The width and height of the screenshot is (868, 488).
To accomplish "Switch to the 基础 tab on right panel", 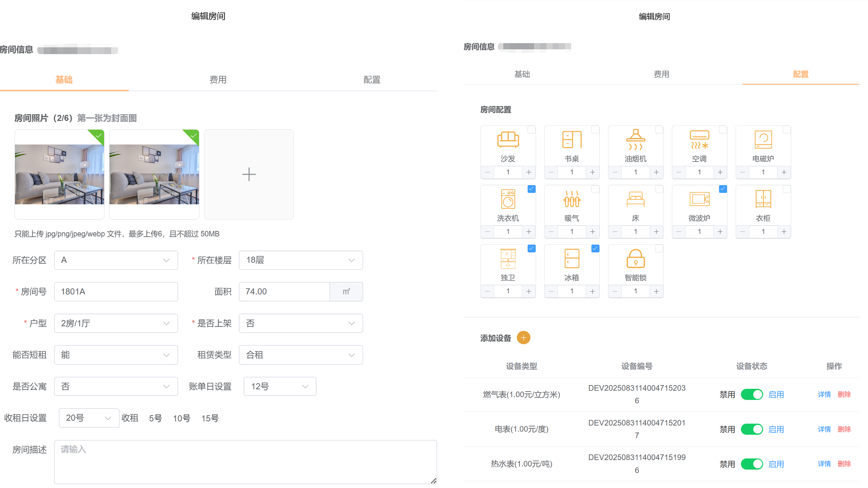I will tap(522, 74).
